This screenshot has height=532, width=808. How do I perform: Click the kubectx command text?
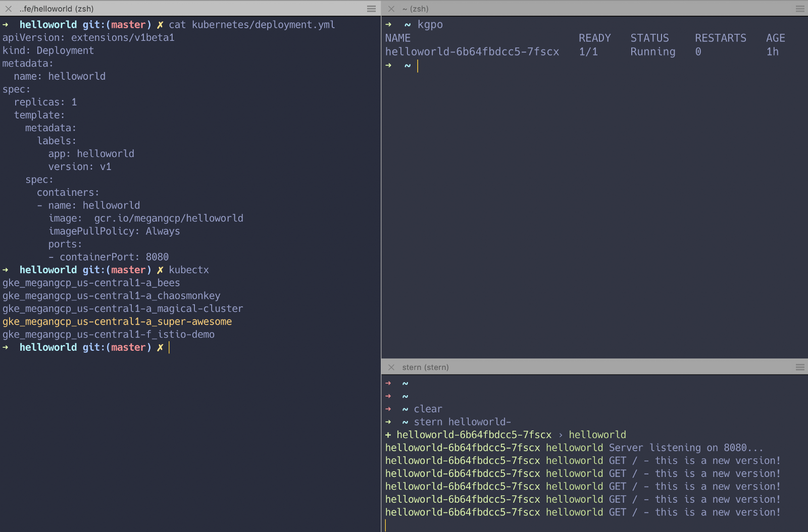(x=189, y=270)
